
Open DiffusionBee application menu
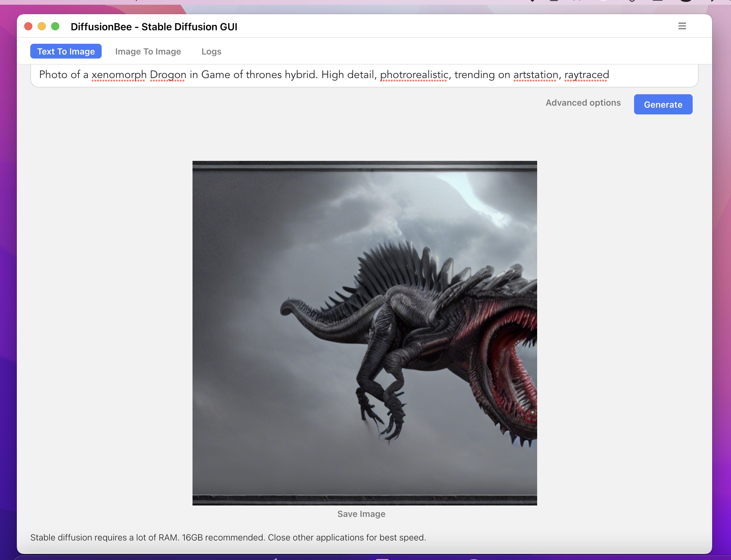pos(682,26)
